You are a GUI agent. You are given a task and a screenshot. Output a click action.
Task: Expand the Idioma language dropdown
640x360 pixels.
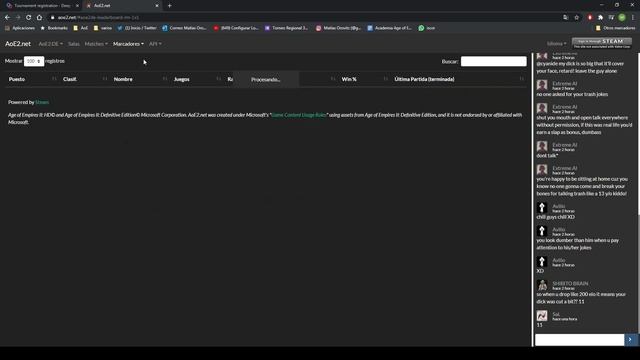(556, 44)
